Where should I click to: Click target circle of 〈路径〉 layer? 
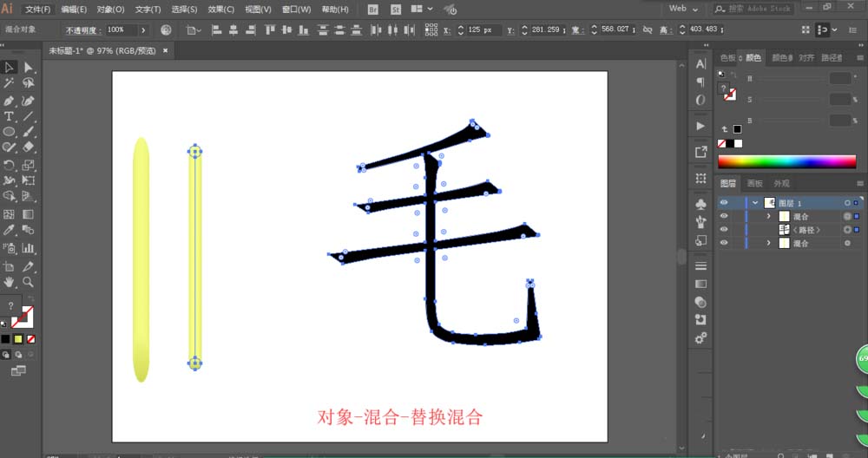coord(847,230)
